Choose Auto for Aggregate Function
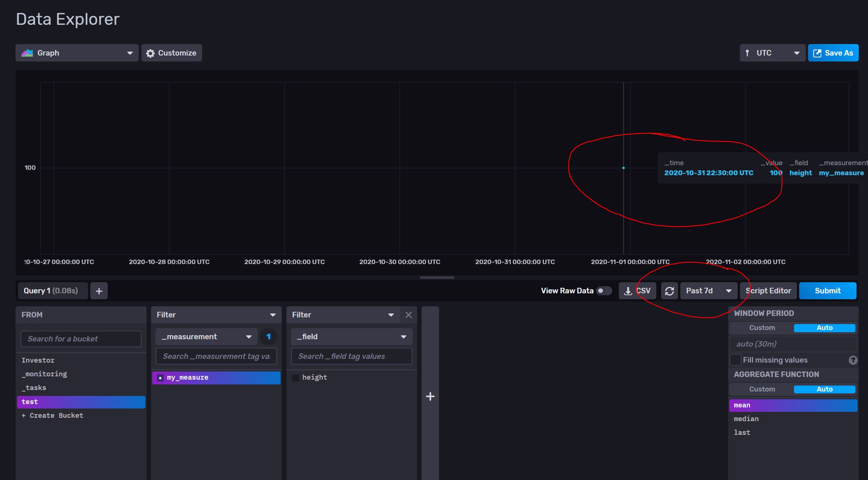 824,389
